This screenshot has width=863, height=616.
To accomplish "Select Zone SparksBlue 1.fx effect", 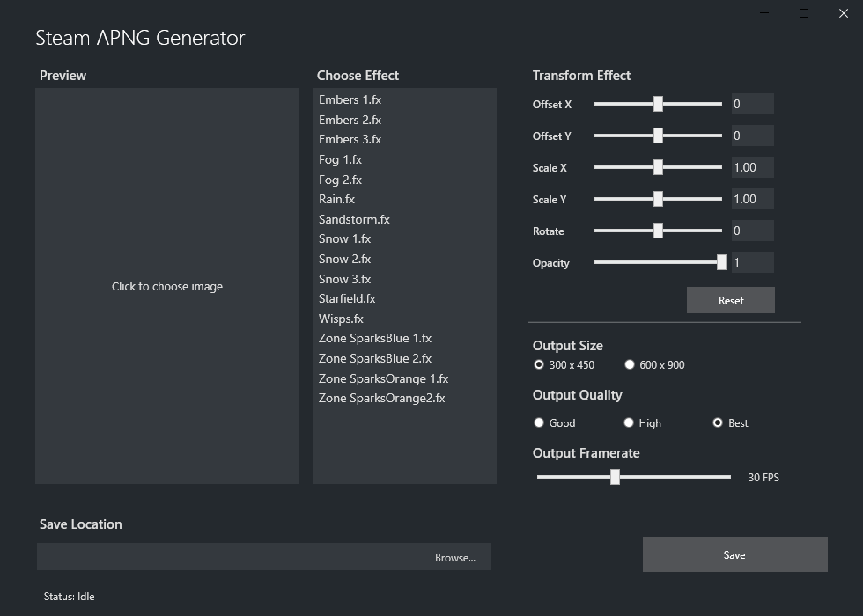I will [x=404, y=338].
